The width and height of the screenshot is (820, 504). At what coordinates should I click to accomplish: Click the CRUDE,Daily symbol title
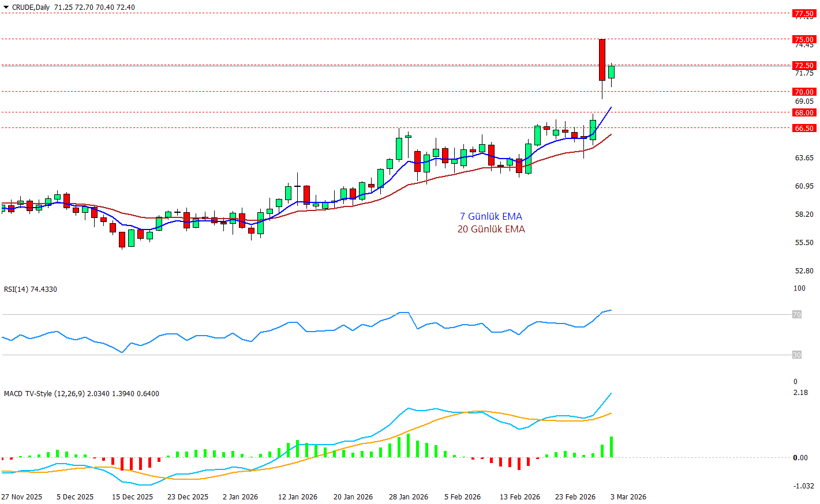pyautogui.click(x=31, y=7)
